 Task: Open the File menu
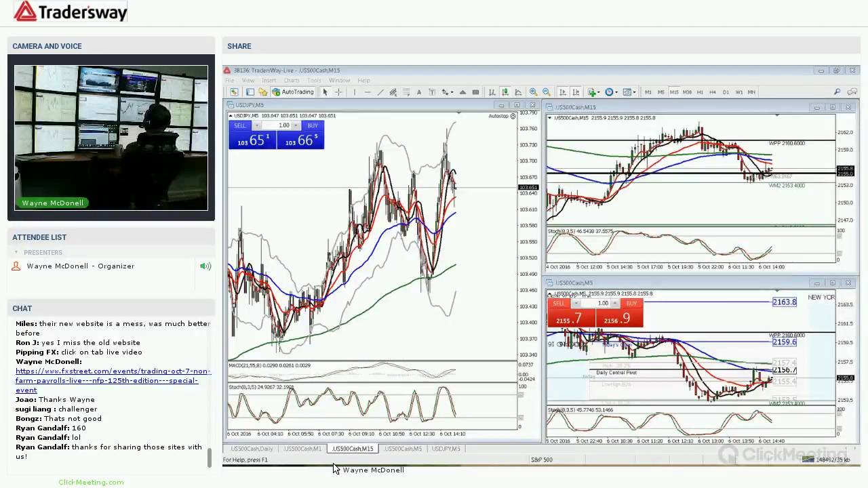pos(230,80)
